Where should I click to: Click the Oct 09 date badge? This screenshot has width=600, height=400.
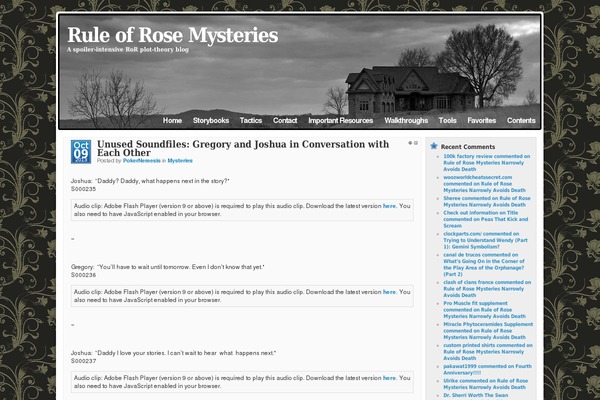(81, 152)
